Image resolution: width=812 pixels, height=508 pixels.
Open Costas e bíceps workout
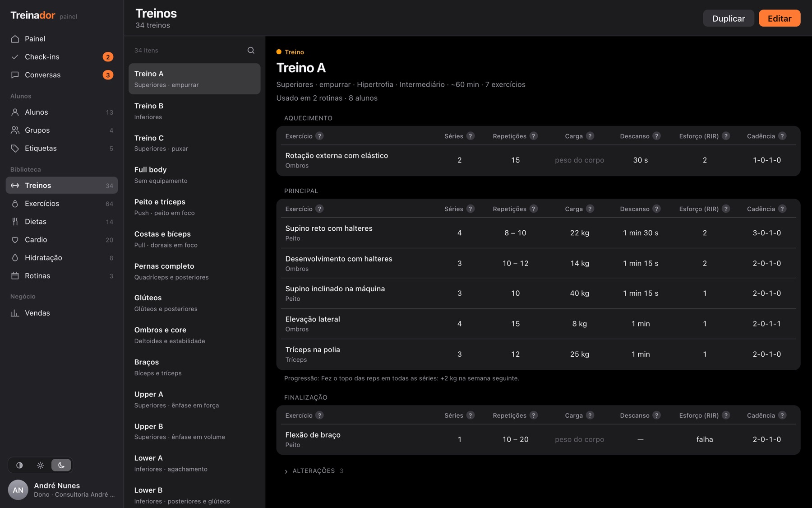click(x=194, y=239)
